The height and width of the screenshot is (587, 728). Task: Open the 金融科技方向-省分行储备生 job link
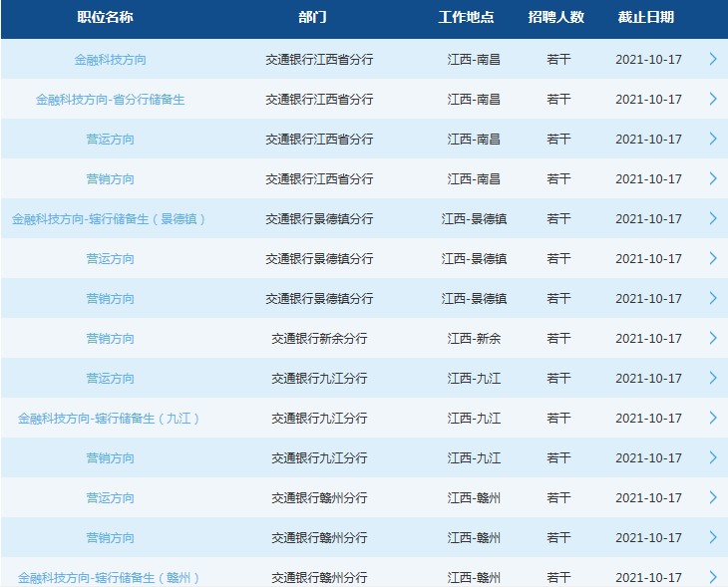110,100
